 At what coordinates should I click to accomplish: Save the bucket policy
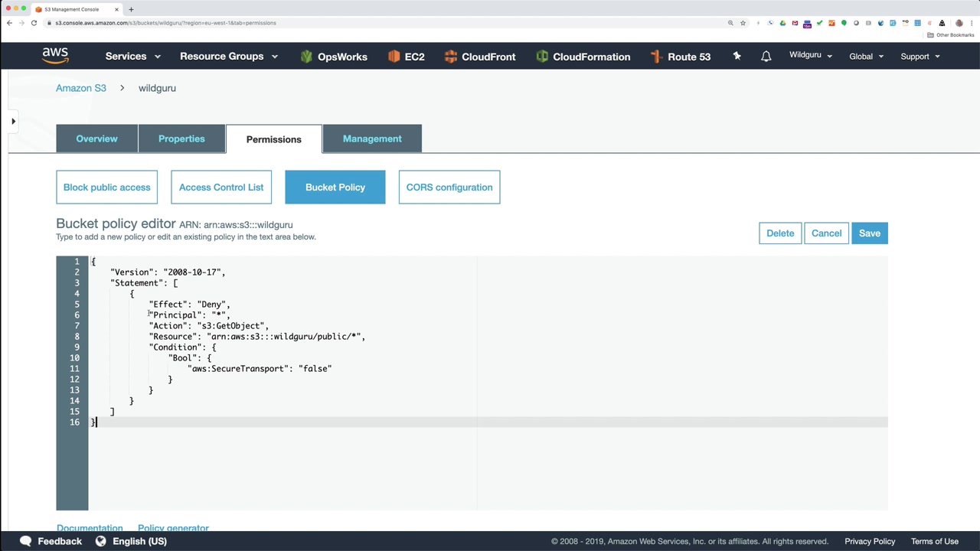pos(870,233)
